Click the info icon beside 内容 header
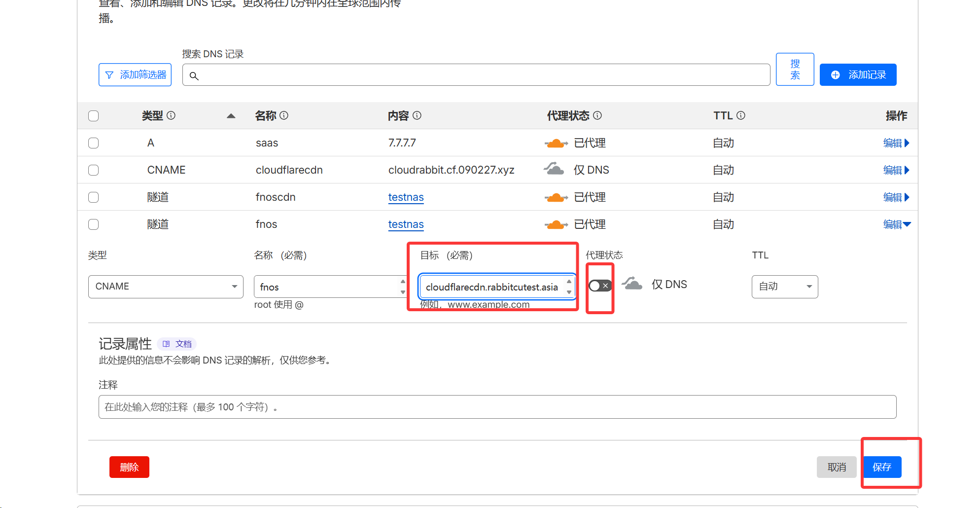 (x=417, y=115)
